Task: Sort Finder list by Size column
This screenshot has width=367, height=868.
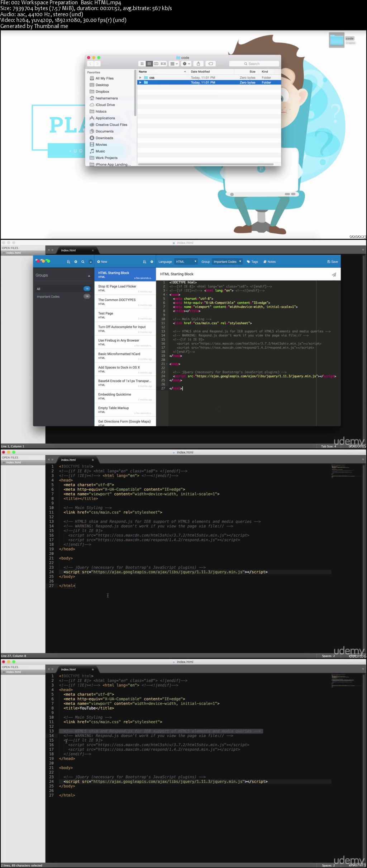Action: (248, 71)
